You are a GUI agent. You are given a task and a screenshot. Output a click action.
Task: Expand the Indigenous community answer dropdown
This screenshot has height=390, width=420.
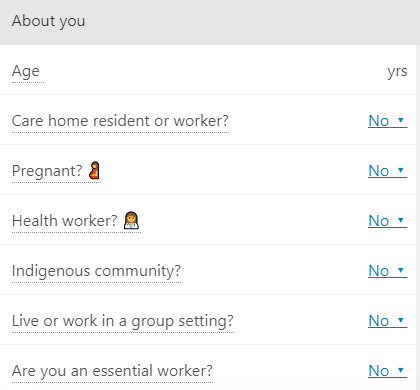point(388,271)
